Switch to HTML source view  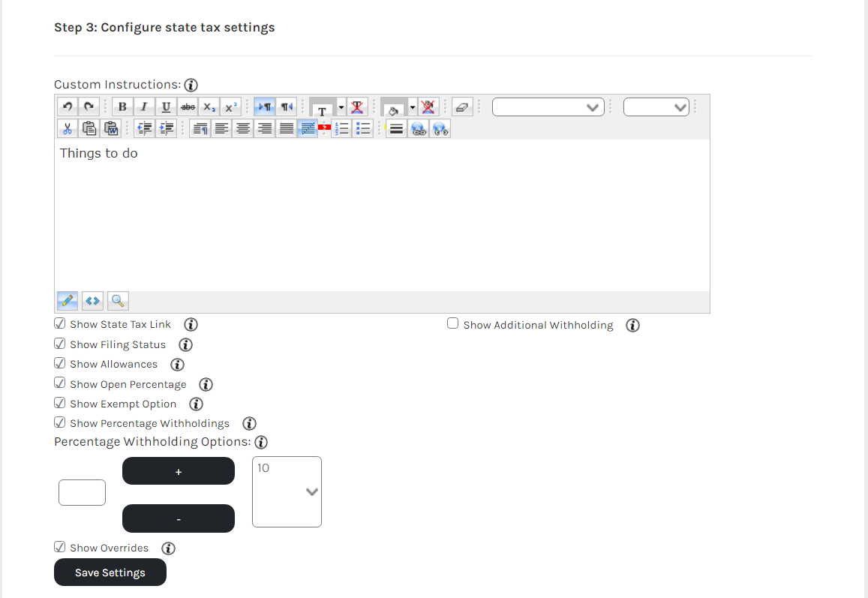coord(92,301)
